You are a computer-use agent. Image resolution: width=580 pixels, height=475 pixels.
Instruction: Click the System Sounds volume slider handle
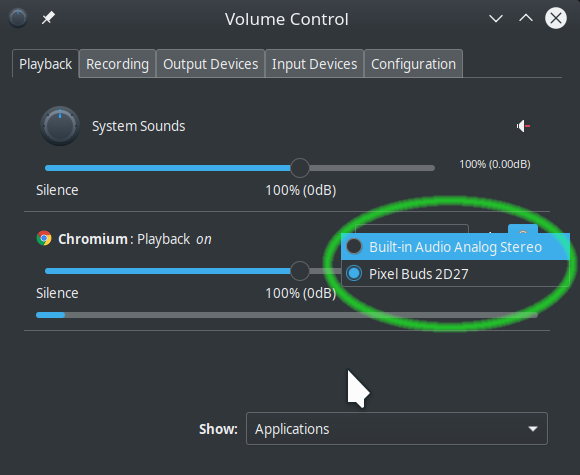click(300, 168)
